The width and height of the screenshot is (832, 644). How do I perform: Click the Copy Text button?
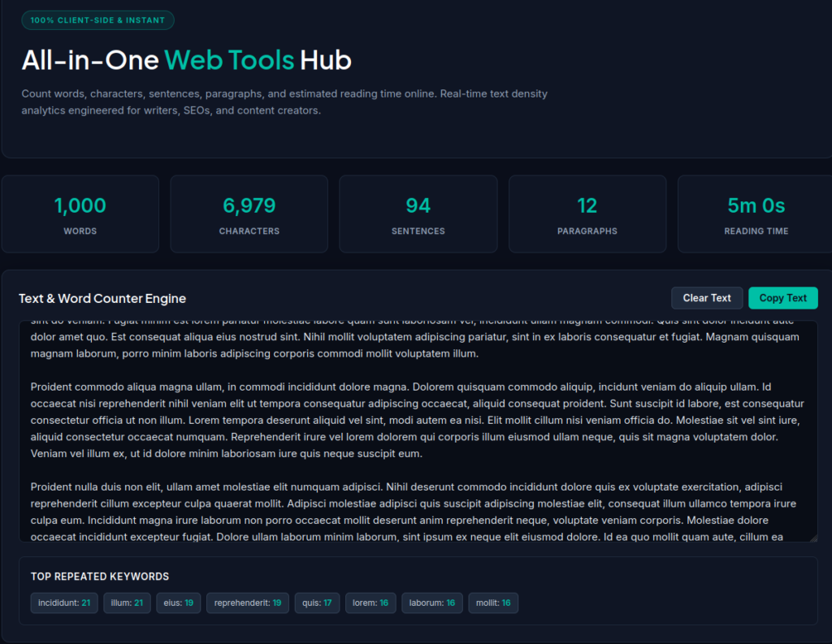[x=782, y=298]
